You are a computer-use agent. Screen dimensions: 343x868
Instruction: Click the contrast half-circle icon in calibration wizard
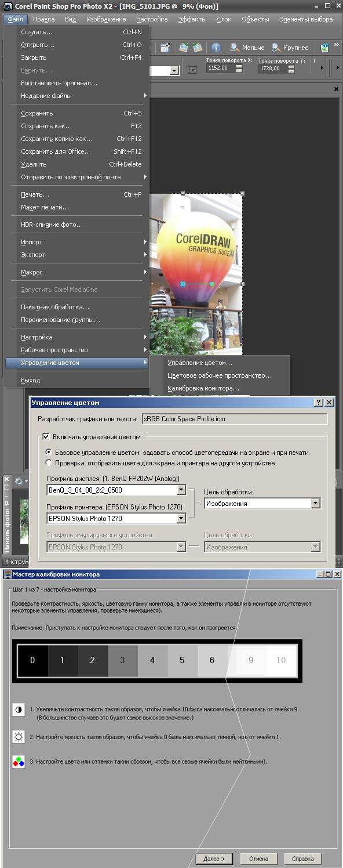19,709
